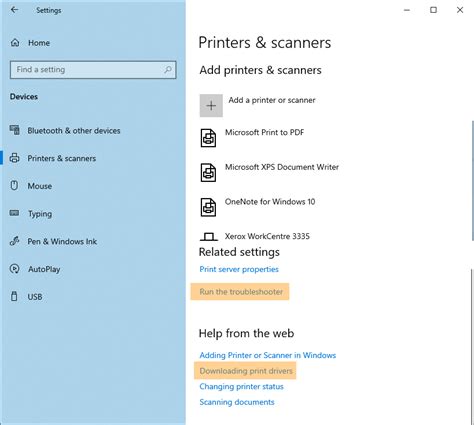The width and height of the screenshot is (474, 425).
Task: Click the back arrow in Settings
Action: 14,10
